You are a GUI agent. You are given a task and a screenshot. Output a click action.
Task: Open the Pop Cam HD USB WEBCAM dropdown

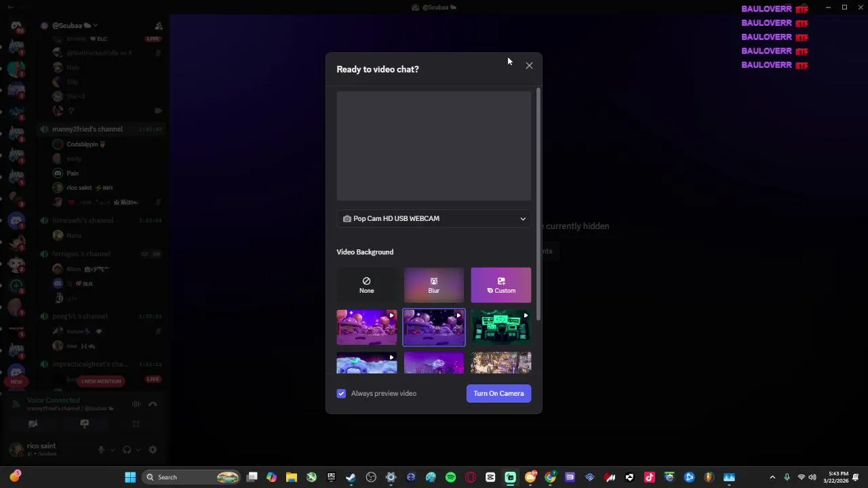pyautogui.click(x=434, y=218)
